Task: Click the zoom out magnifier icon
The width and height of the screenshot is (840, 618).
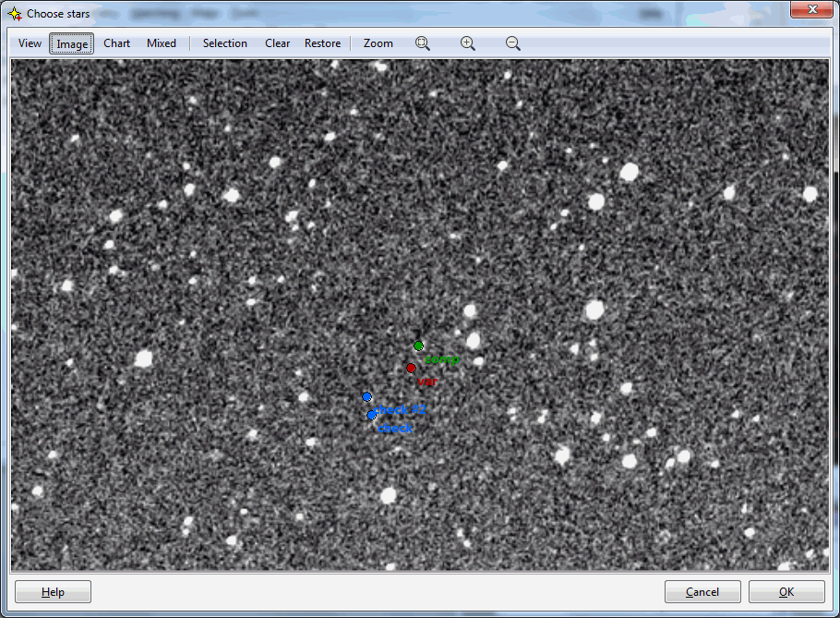Action: click(512, 43)
